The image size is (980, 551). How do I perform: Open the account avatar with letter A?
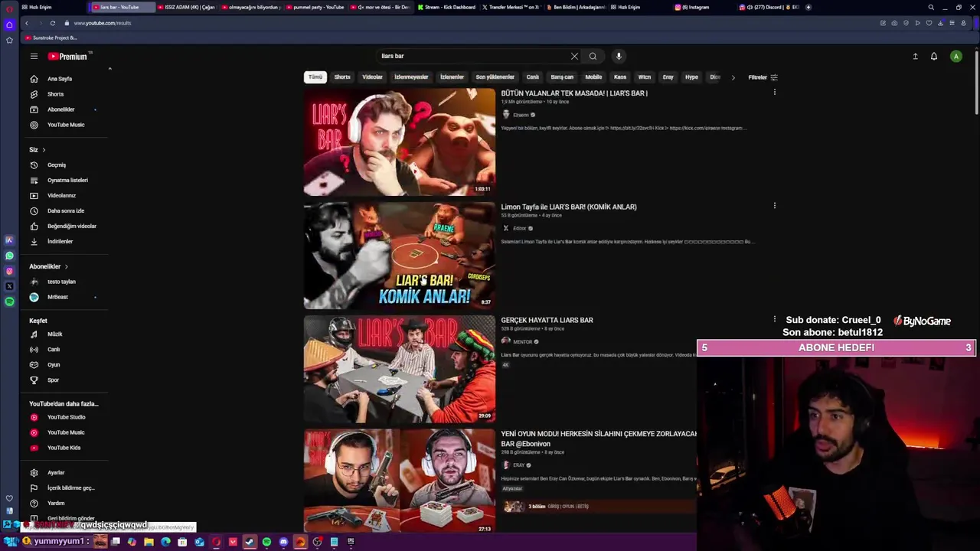click(x=955, y=56)
